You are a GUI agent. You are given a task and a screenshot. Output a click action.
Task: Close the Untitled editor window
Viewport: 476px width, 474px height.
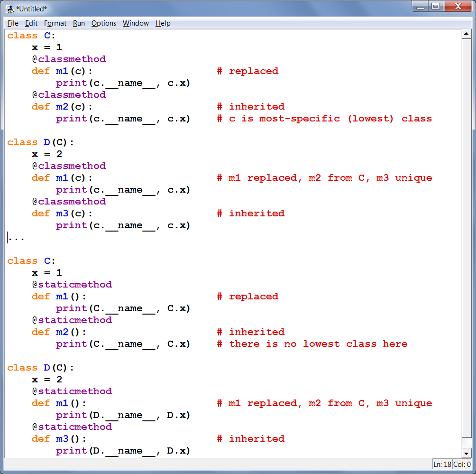point(458,7)
